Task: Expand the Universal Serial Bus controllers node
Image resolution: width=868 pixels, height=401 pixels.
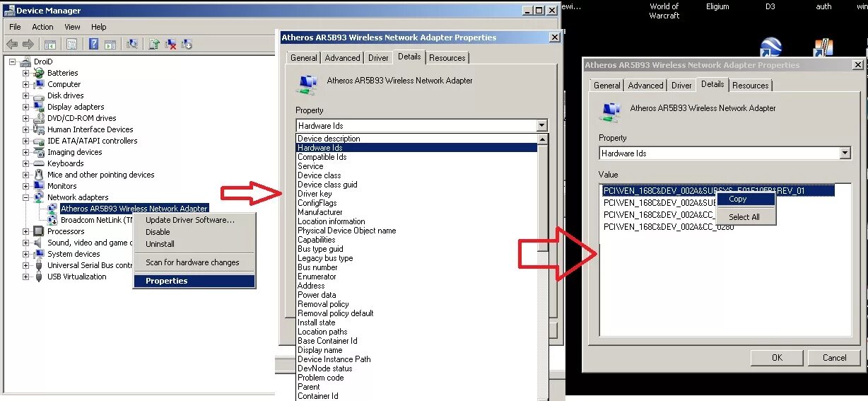Action: tap(26, 265)
